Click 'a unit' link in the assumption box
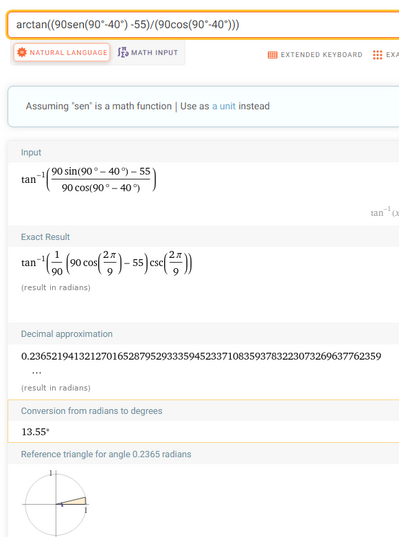399x537 pixels. (224, 106)
